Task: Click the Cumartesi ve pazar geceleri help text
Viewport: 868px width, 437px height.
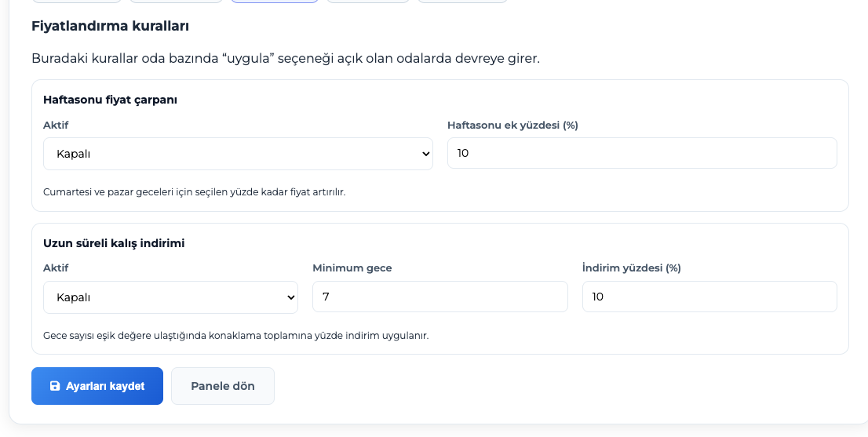Action: click(194, 191)
